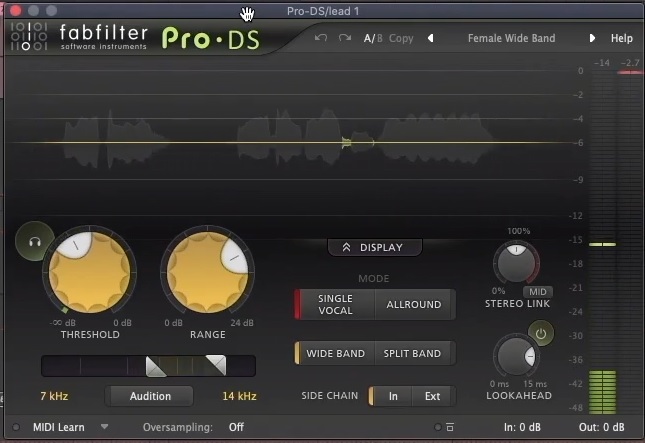Click the redo arrow icon

345,38
